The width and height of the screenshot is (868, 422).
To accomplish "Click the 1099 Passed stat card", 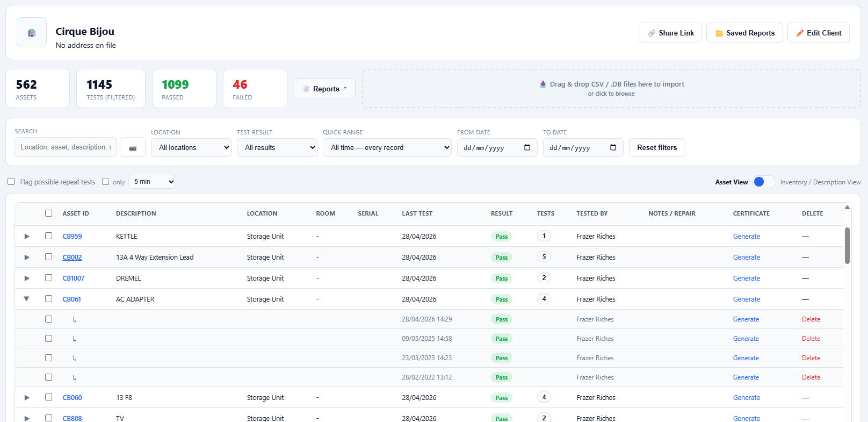I will tap(184, 89).
